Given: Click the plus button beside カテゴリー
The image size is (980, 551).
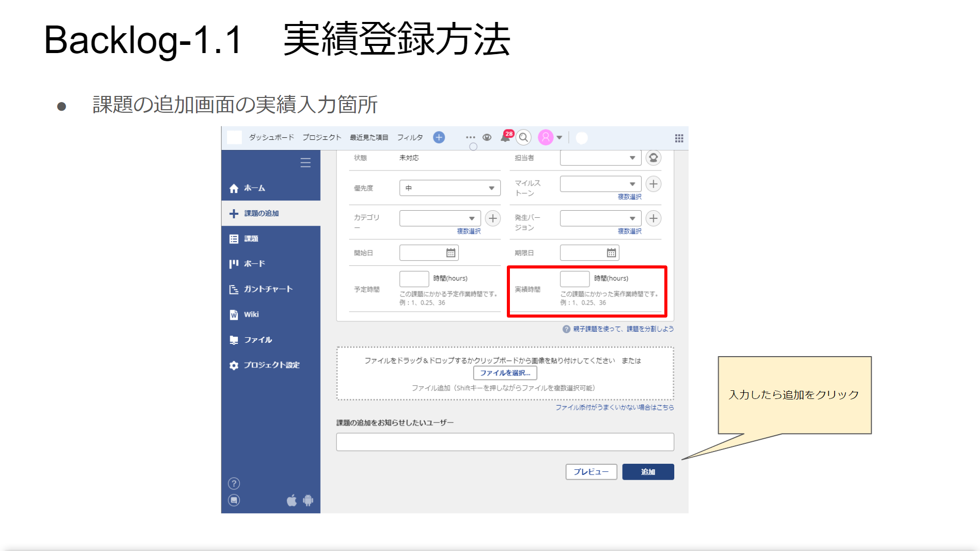Looking at the screenshot, I should click(493, 218).
